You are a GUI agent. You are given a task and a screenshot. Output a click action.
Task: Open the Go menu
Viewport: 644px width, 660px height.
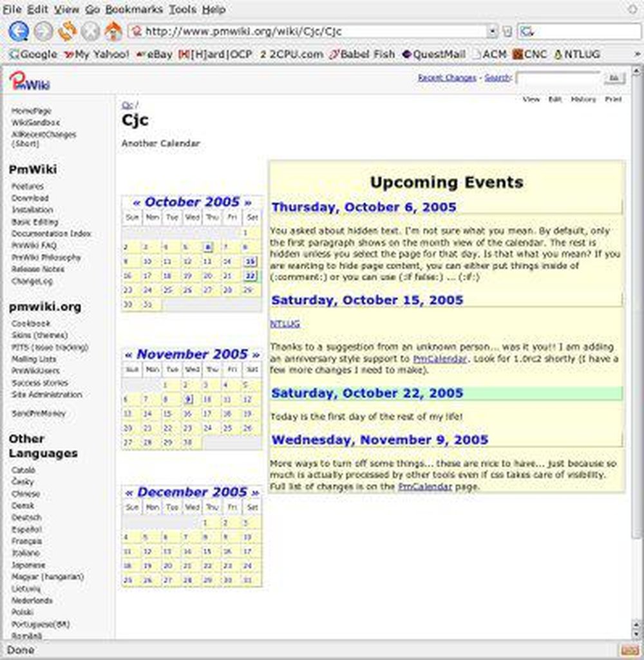pyautogui.click(x=92, y=9)
